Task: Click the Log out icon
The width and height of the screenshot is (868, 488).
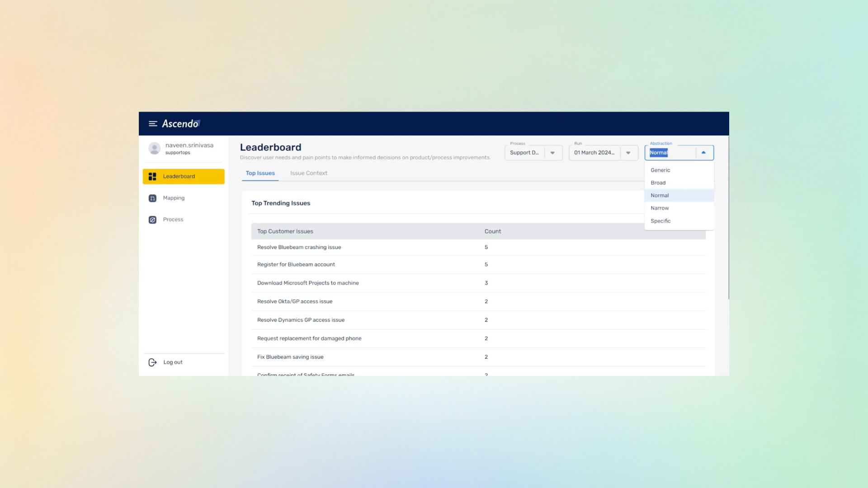Action: tap(152, 362)
